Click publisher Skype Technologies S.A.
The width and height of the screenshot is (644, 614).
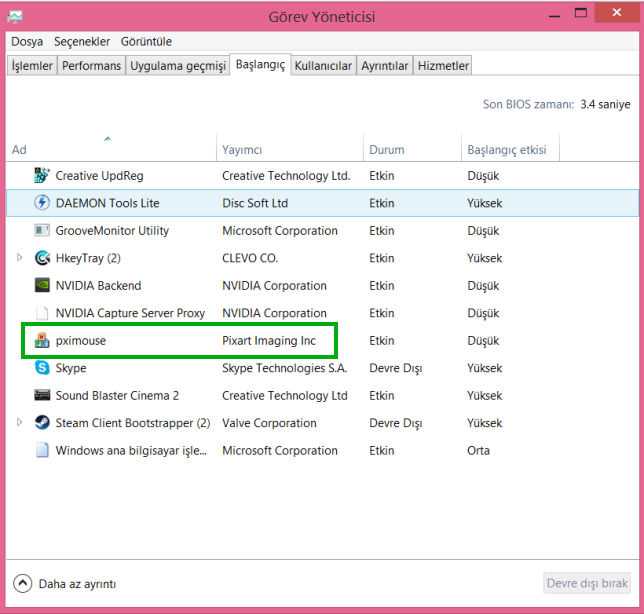pos(284,368)
